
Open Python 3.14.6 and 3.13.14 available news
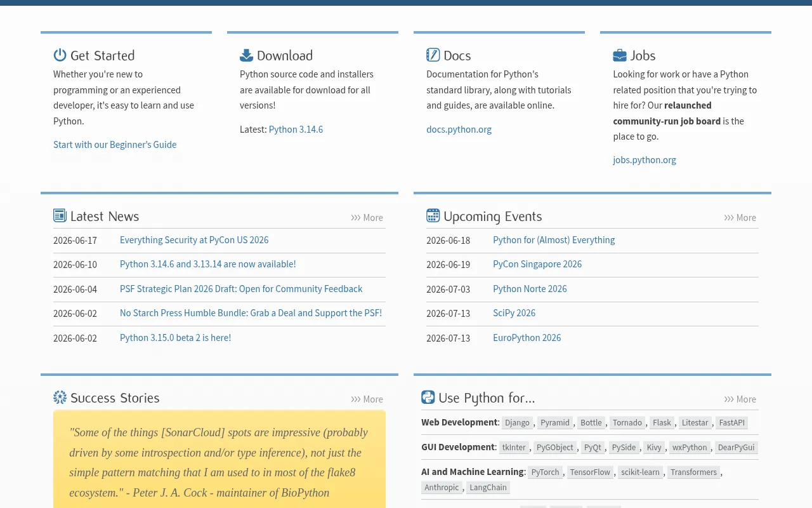[208, 264]
